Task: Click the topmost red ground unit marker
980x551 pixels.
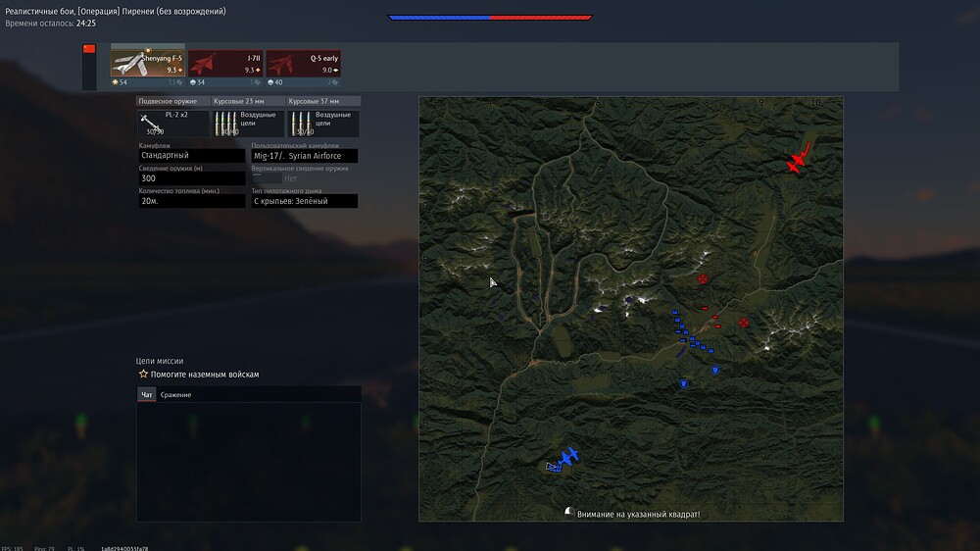Action: pyautogui.click(x=705, y=308)
